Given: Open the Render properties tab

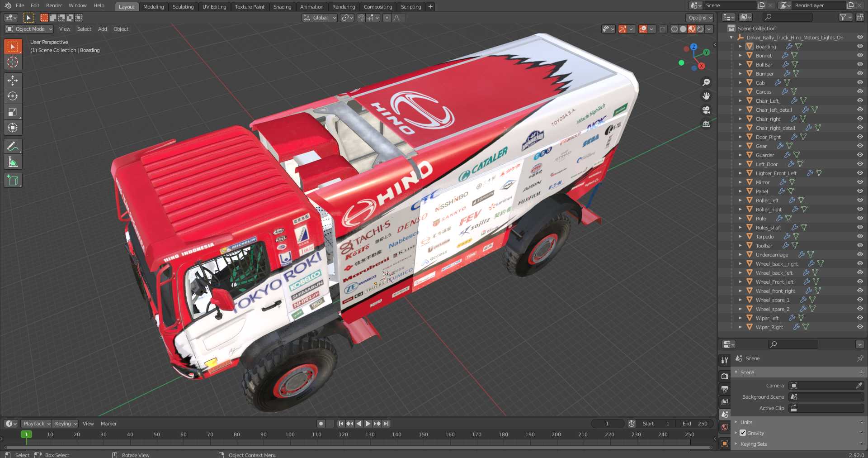Looking at the screenshot, I should (725, 376).
